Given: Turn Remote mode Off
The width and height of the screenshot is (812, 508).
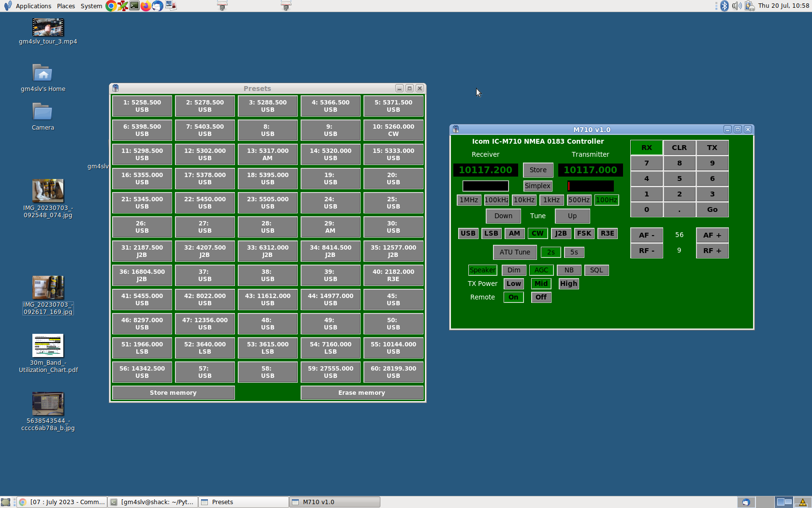Looking at the screenshot, I should [x=541, y=297].
